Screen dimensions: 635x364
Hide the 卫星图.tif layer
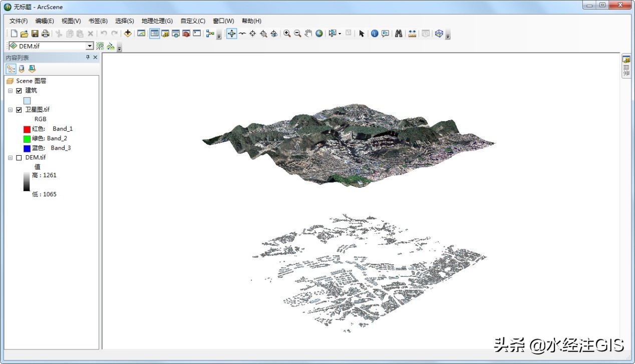[19, 110]
